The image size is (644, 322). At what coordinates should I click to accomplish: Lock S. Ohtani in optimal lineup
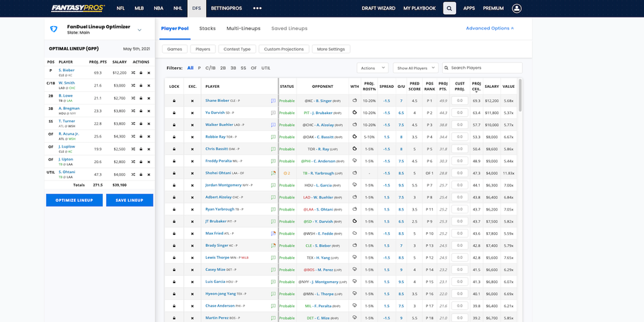pos(141,174)
